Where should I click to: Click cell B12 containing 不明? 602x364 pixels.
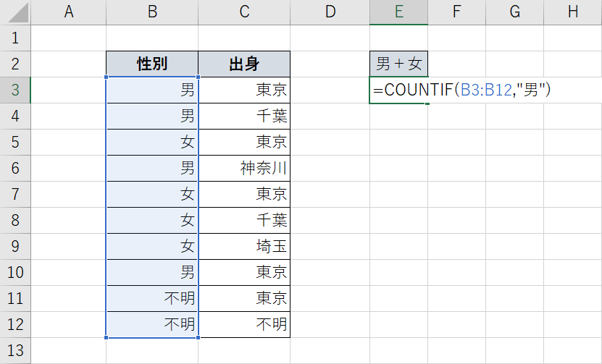pos(152,325)
